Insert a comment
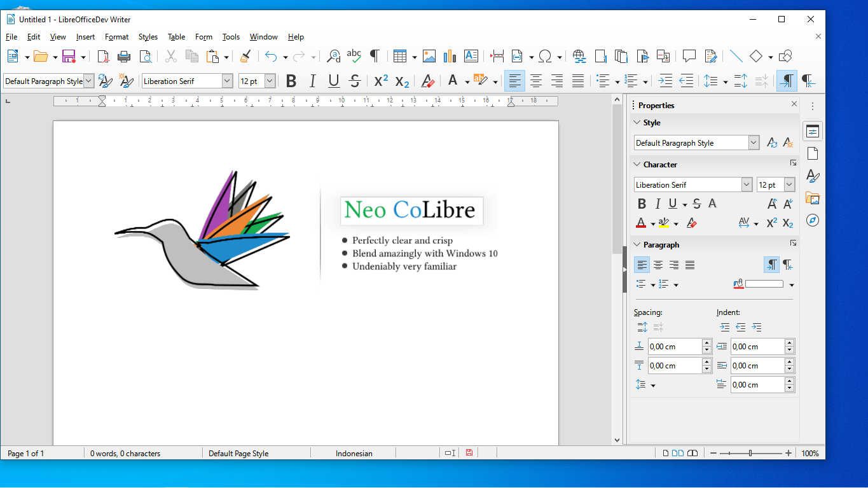868x488 pixels. 689,56
